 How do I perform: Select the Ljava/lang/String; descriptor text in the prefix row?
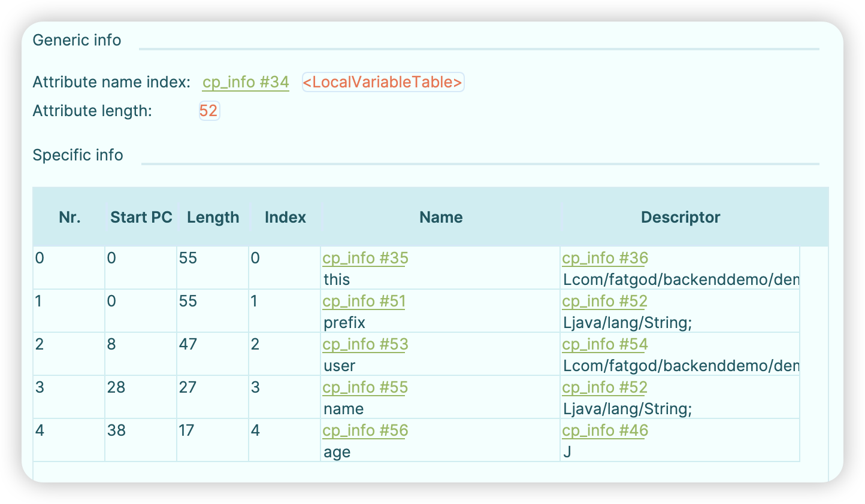[627, 323]
